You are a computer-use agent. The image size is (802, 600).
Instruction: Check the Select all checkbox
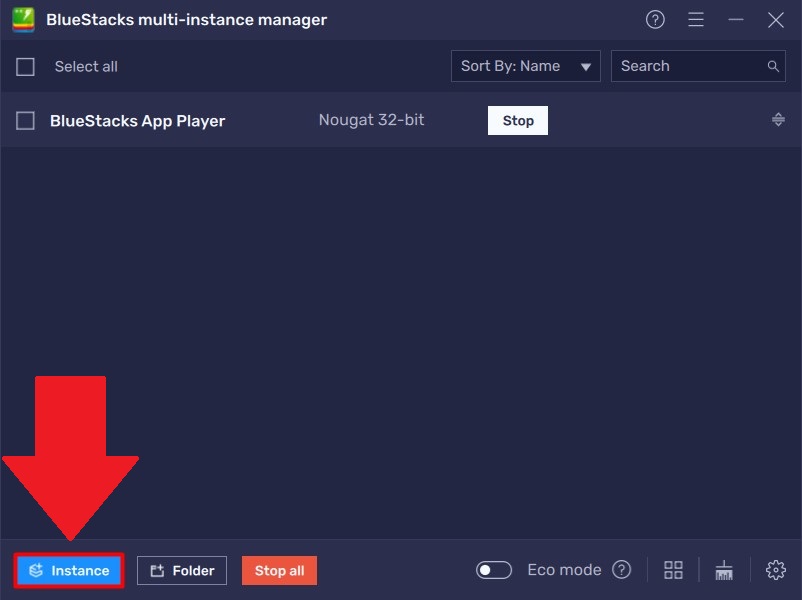pyautogui.click(x=25, y=66)
